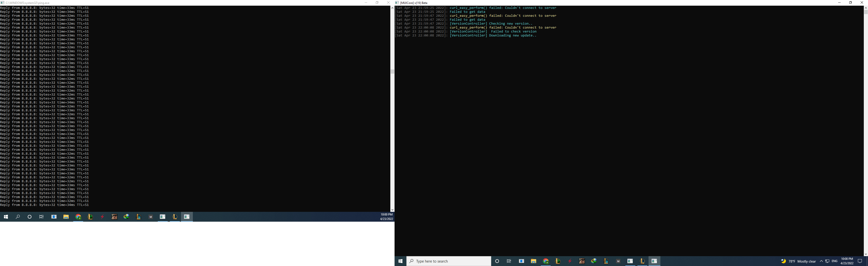The image size is (868, 266).
Task: Click red lightning bolt on taskbar with search box
Action: [570, 261]
